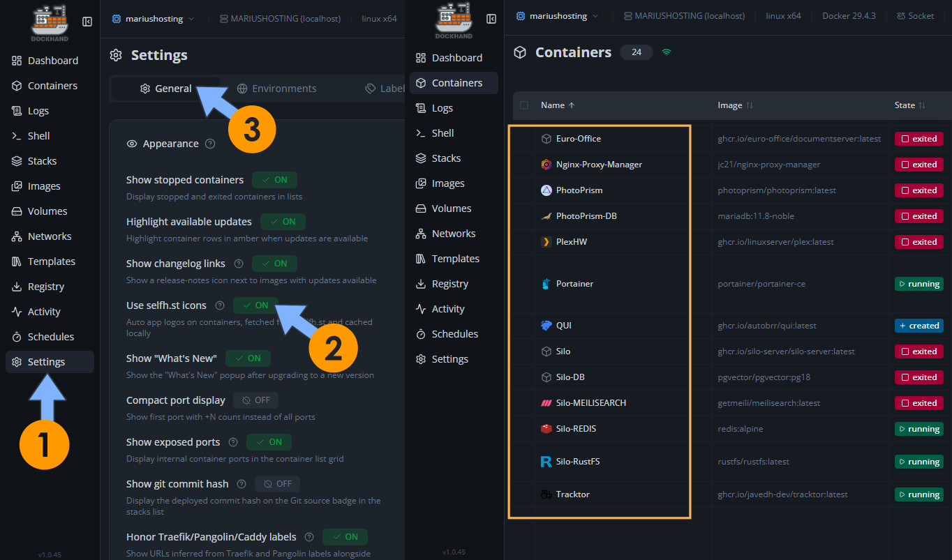Click the PhotoPrism container logo icon
This screenshot has width=952, height=560.
546,190
